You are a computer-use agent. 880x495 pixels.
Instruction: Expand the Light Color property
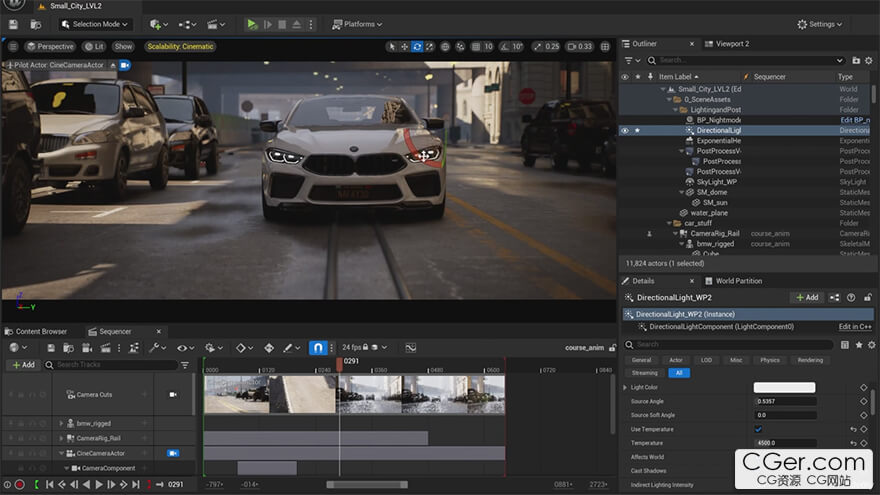coord(625,387)
